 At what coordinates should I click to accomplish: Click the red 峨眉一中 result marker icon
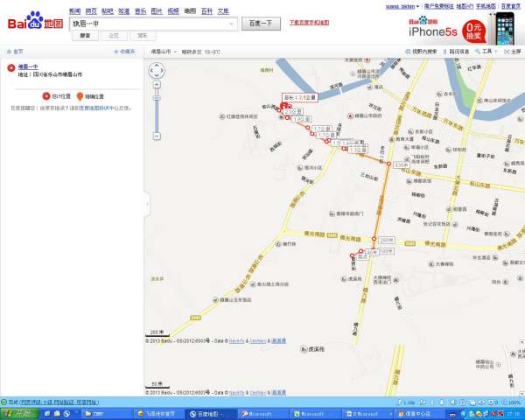click(x=10, y=67)
